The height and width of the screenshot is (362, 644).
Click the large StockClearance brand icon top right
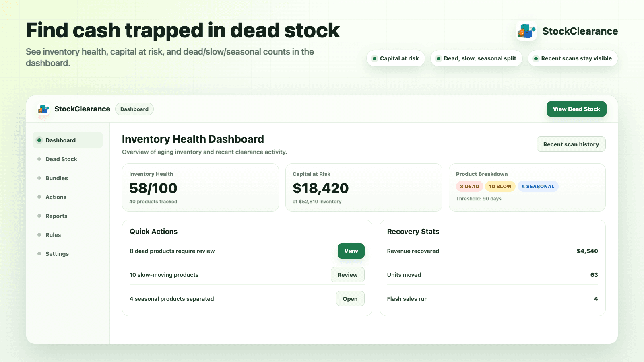point(526,31)
